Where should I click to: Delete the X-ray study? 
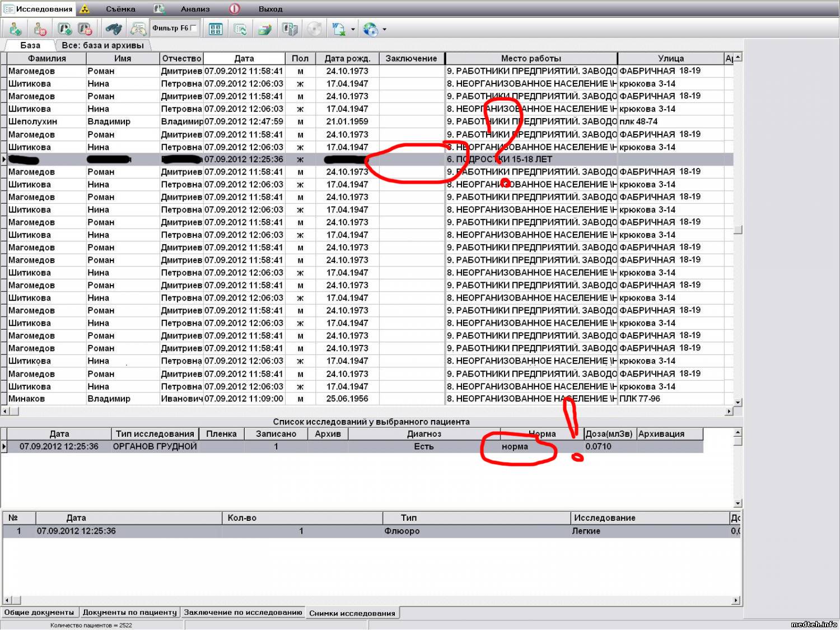point(85,29)
